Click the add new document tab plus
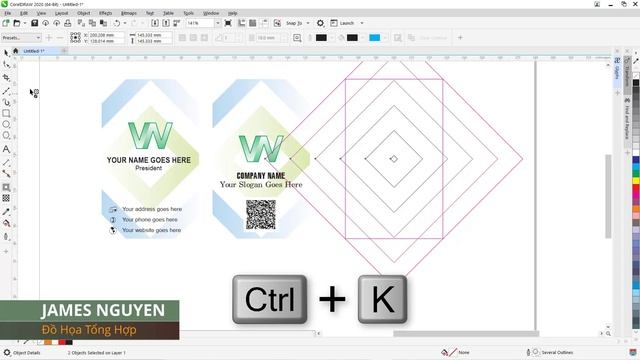The height and width of the screenshot is (360, 640). coord(64,51)
